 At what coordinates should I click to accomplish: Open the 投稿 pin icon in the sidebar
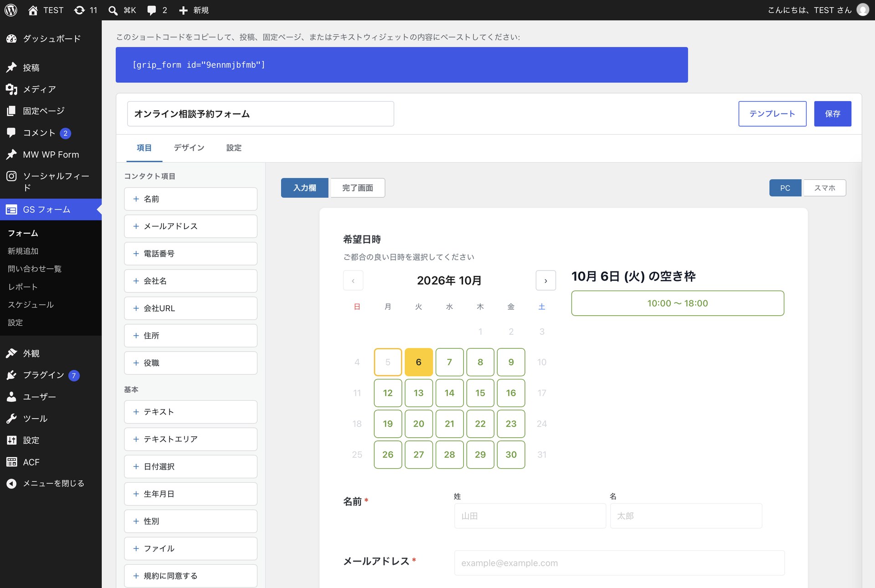[11, 67]
